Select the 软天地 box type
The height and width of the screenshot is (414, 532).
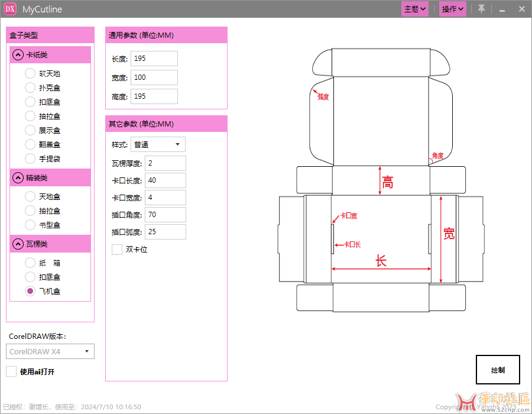(30, 74)
